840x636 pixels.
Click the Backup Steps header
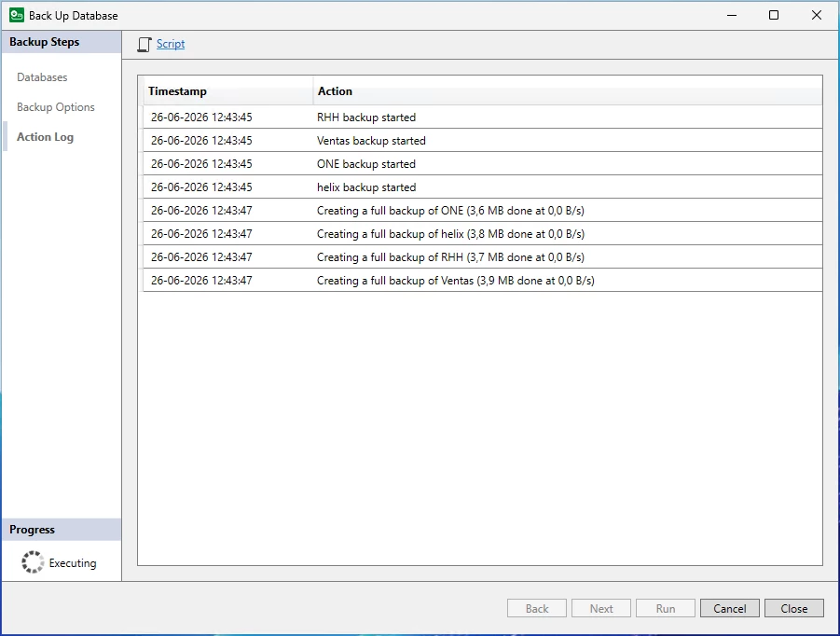tap(62, 42)
